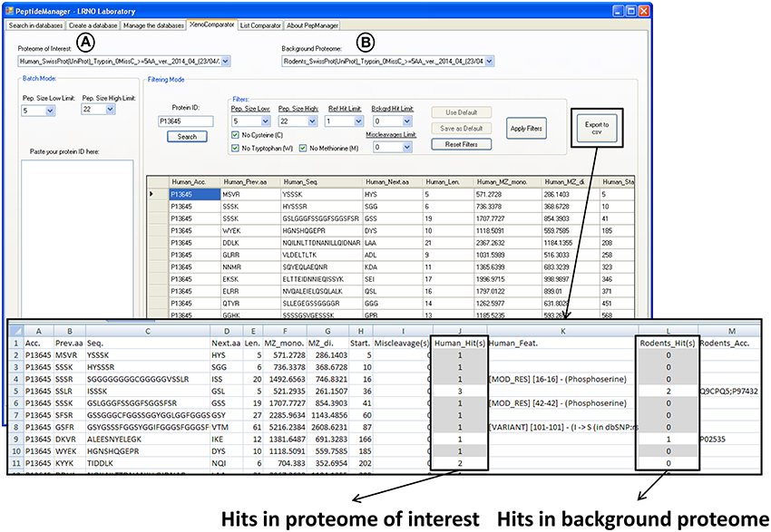This screenshot has height=532, width=771.
Task: Click spreadsheet cell 1492.6563
Action: (285, 379)
